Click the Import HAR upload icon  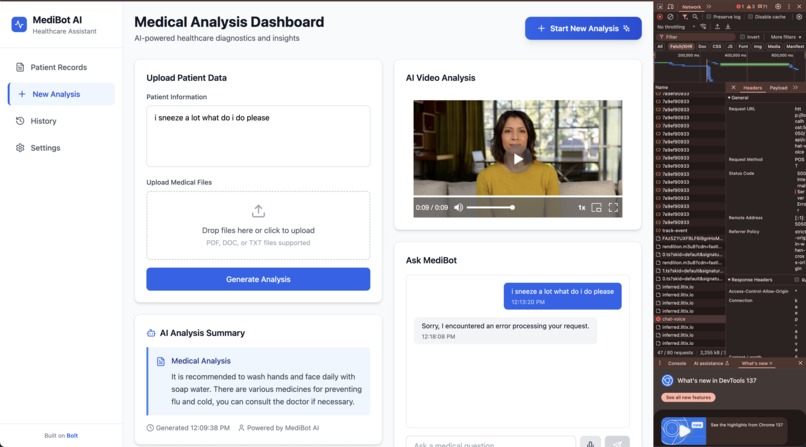pyautogui.click(x=718, y=27)
